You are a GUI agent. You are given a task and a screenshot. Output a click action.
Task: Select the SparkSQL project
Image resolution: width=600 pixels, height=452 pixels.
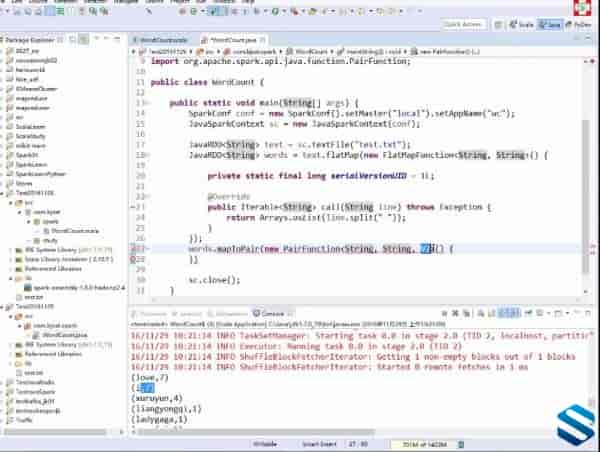pyautogui.click(x=26, y=156)
